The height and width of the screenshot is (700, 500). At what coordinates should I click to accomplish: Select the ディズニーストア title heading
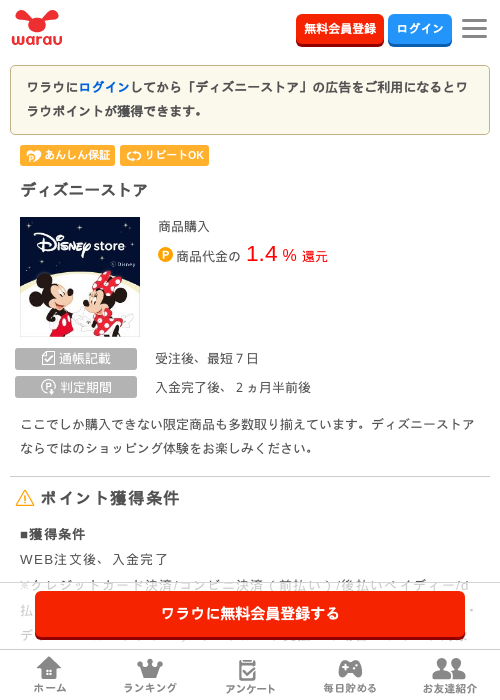[84, 190]
